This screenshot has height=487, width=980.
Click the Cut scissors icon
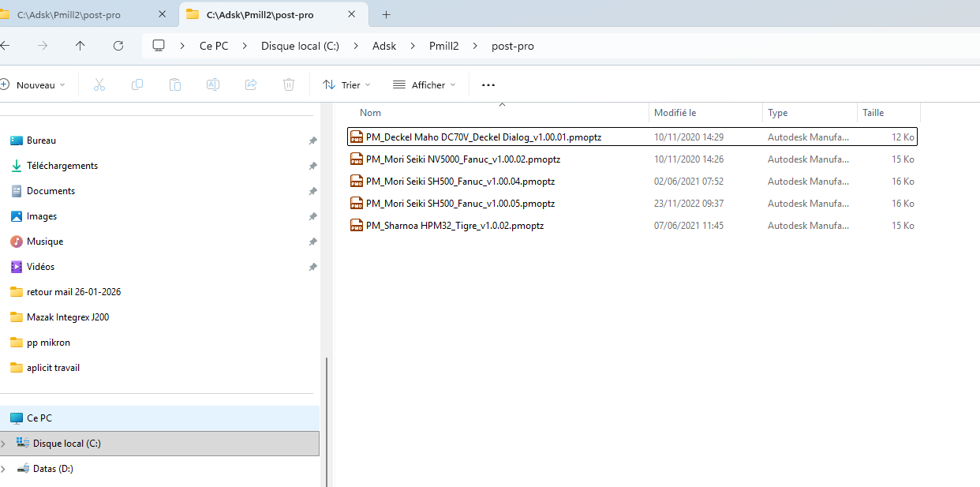(99, 84)
